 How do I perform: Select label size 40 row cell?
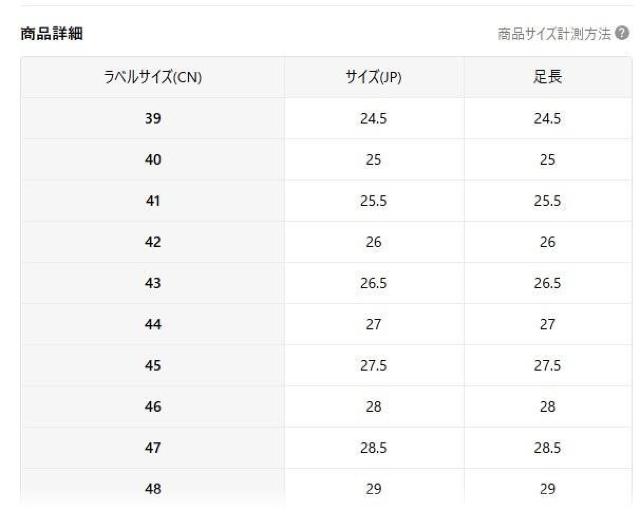pyautogui.click(x=154, y=160)
